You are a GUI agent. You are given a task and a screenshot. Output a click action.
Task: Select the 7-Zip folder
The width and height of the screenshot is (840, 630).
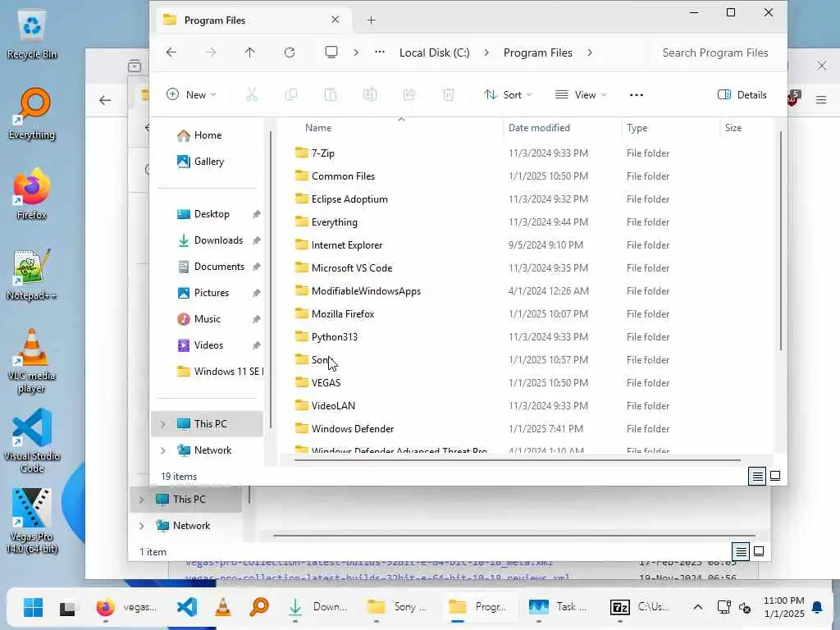322,153
